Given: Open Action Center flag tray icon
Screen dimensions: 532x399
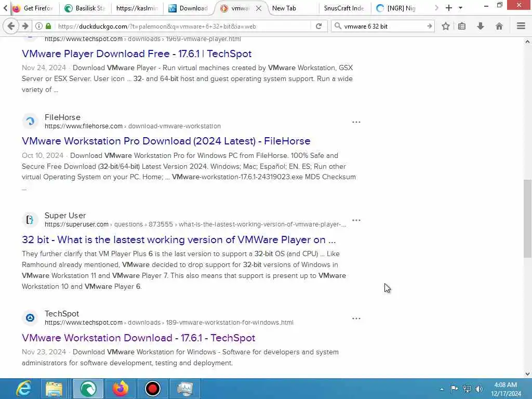Looking at the screenshot, I should (454, 389).
